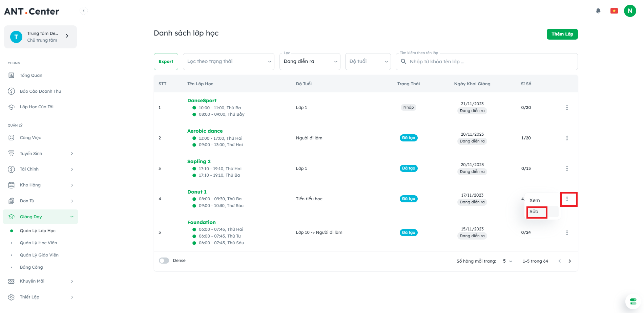Go to next page of class list

[570, 261]
